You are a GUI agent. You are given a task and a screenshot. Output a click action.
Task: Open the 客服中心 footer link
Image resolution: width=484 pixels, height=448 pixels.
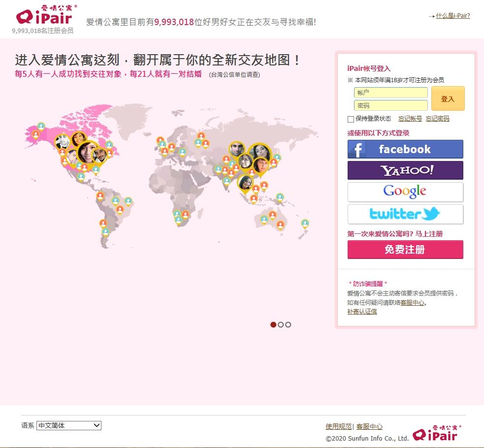[369, 426]
